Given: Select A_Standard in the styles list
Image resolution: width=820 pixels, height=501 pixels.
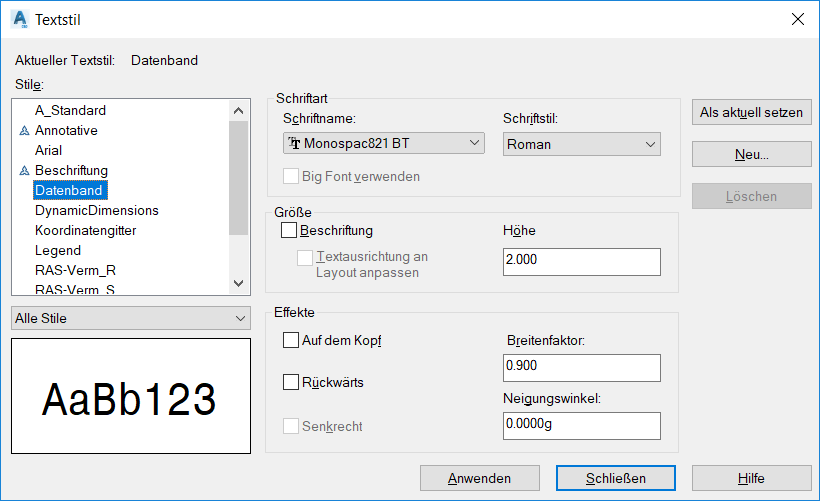Looking at the screenshot, I should click(70, 110).
